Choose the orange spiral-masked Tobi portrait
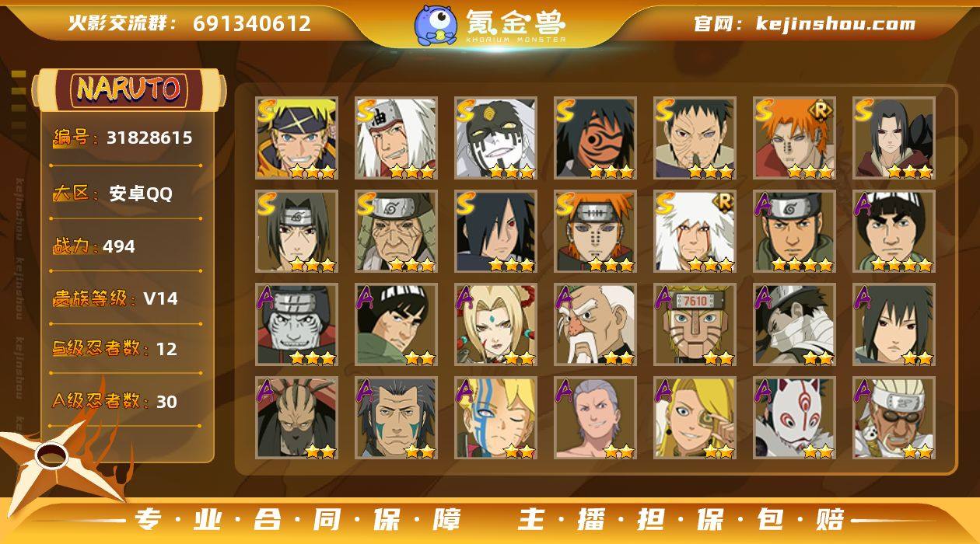 [596, 138]
